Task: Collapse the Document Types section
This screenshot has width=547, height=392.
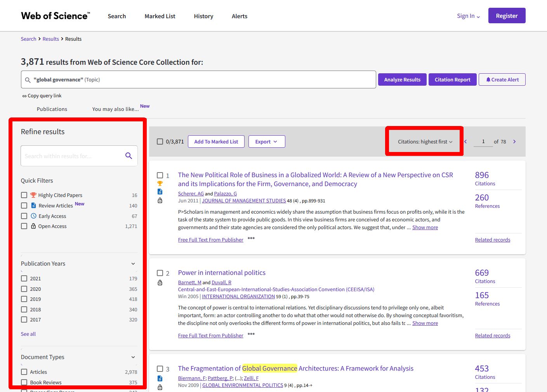Action: point(133,357)
